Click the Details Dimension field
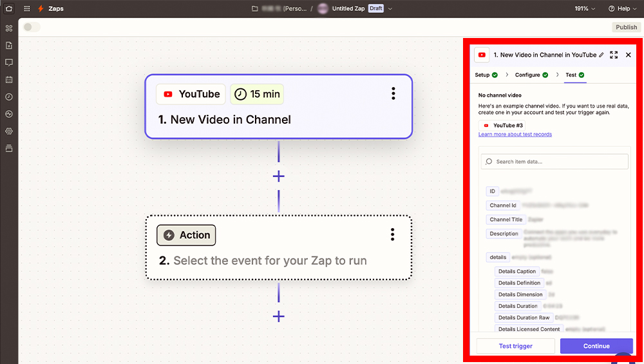 520,294
